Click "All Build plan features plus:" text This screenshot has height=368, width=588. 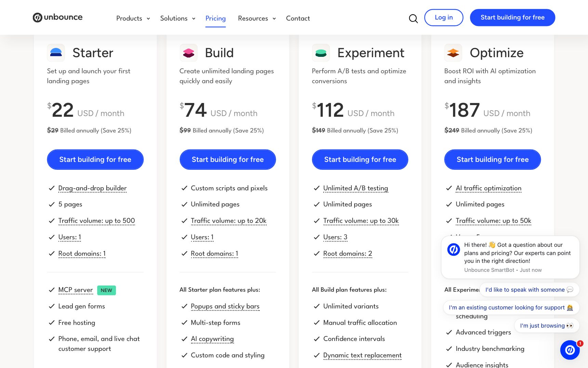pyautogui.click(x=349, y=290)
